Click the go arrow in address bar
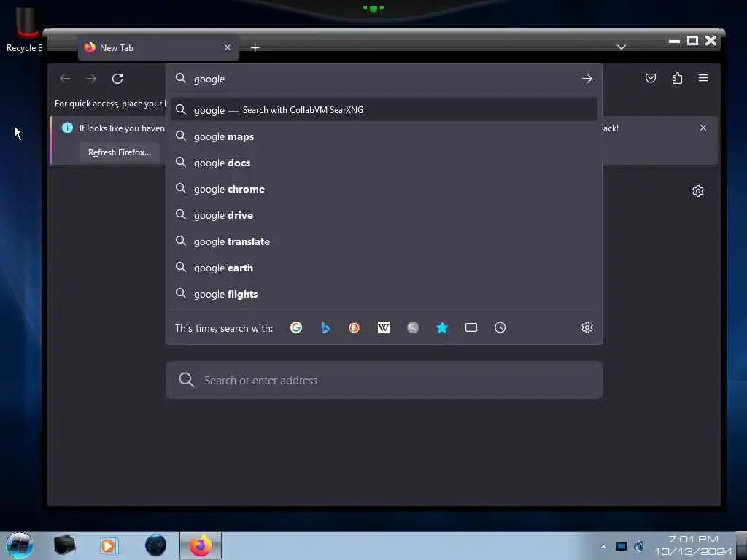 click(587, 79)
